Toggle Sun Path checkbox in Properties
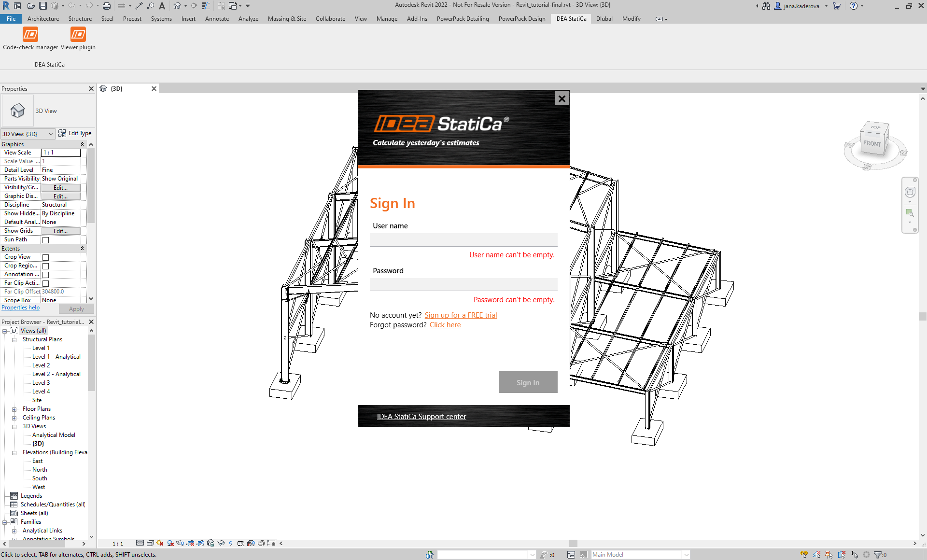 tap(46, 239)
